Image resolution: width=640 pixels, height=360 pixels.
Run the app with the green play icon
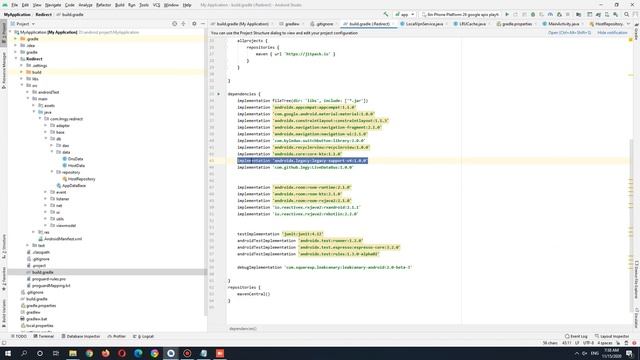507,14
